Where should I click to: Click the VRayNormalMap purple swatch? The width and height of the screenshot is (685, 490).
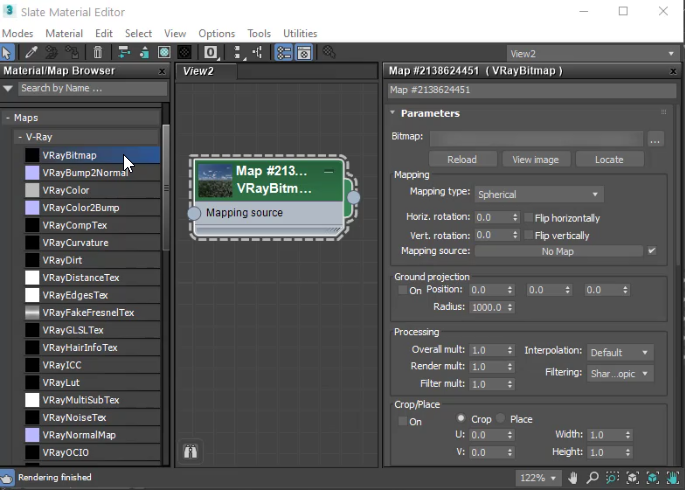coord(32,435)
